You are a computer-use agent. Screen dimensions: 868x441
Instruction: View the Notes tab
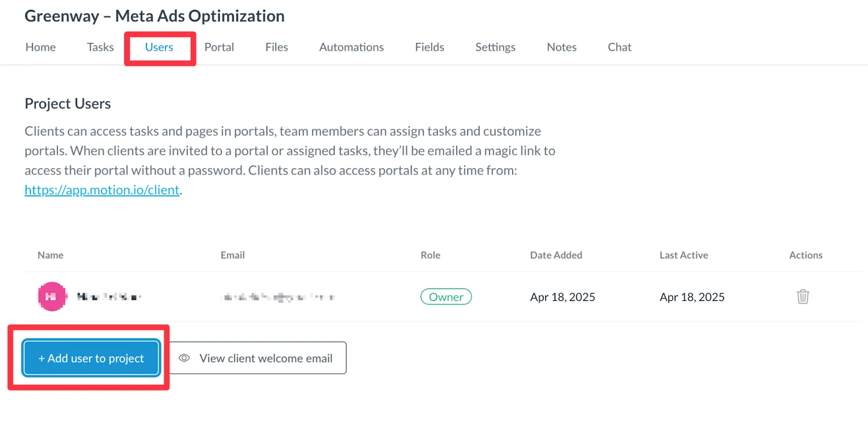click(561, 47)
